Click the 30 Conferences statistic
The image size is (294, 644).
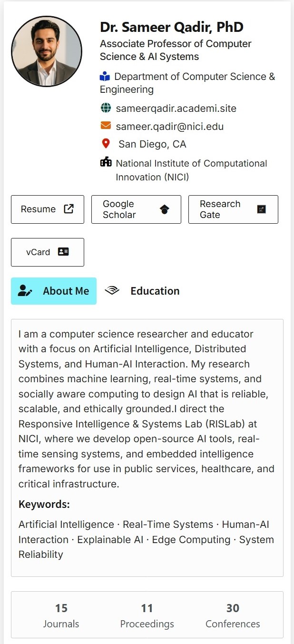tap(233, 615)
